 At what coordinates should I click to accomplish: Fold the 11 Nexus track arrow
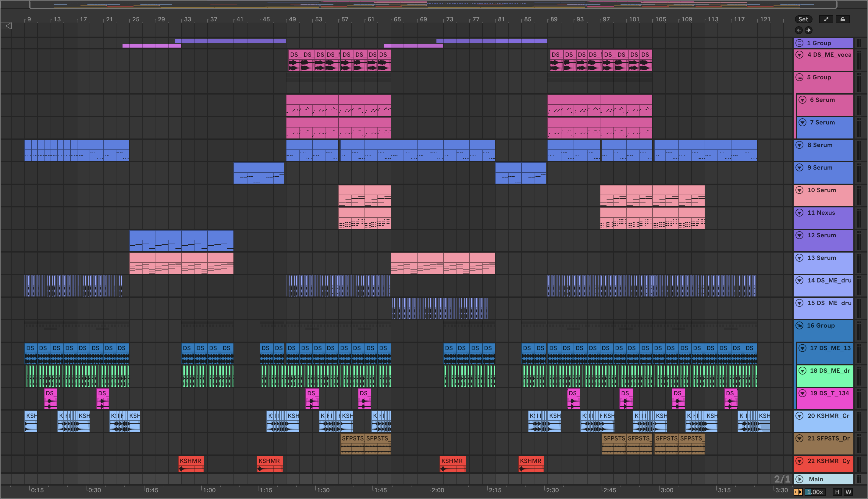point(799,213)
